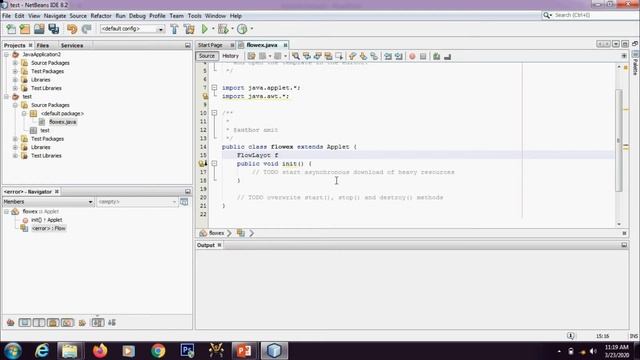Toggle Show Non-Public Members filter in Navigator
This screenshot has height=360, width=640.
[53, 322]
